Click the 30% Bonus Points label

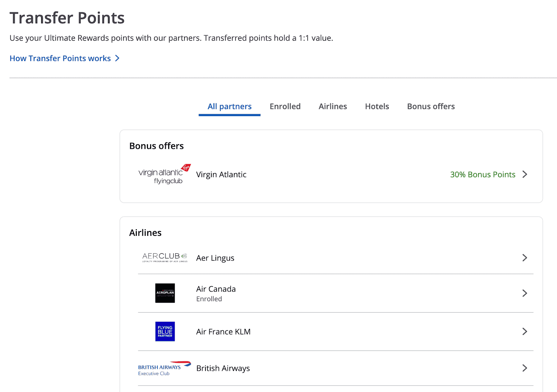click(483, 174)
